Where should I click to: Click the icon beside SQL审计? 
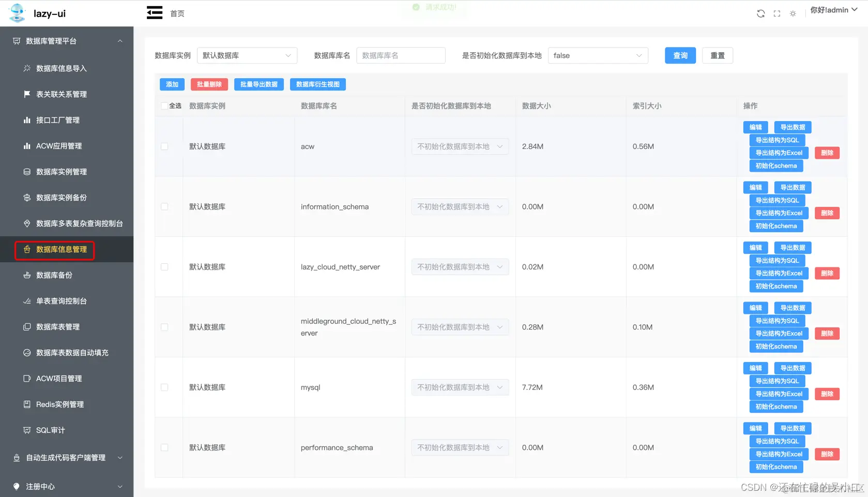coord(27,430)
